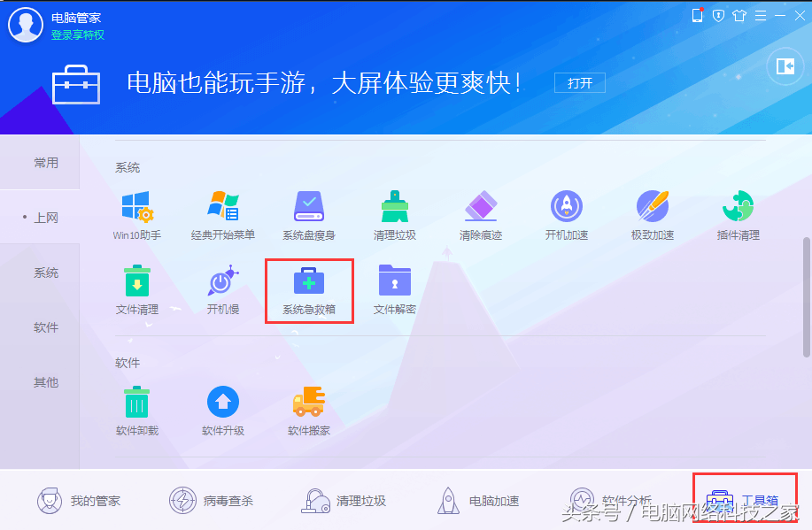Launch 极致加速 tool

pyautogui.click(x=653, y=215)
